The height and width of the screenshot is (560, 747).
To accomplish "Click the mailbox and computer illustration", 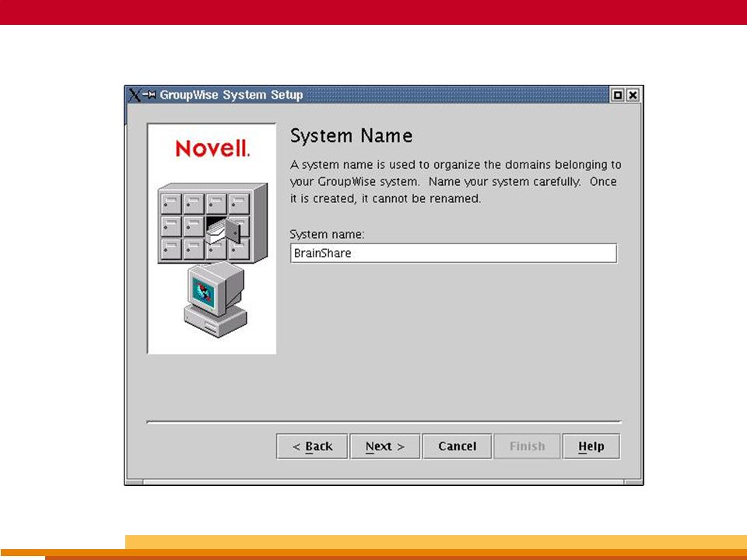I will [x=212, y=260].
